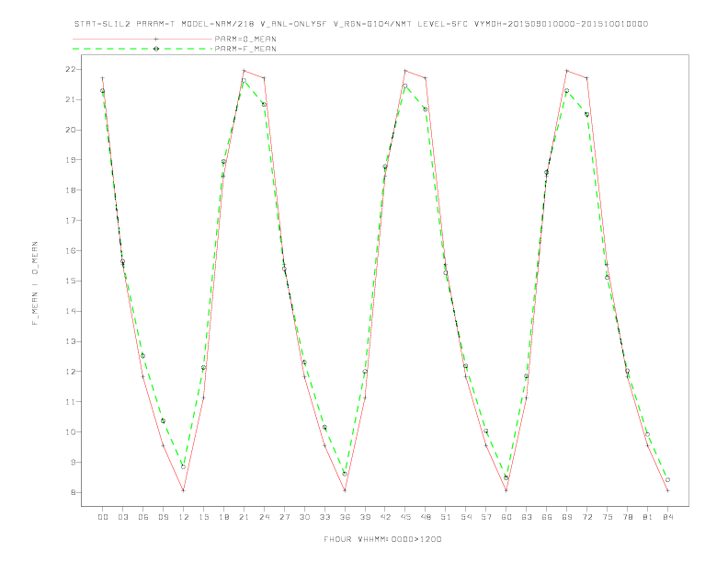Click green F_MEAN circle marker at hour 12

tap(184, 466)
